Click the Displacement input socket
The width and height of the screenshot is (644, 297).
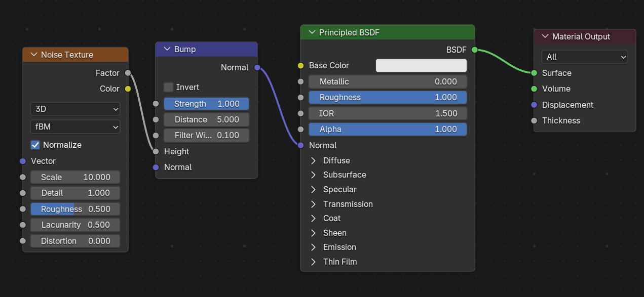(x=534, y=105)
